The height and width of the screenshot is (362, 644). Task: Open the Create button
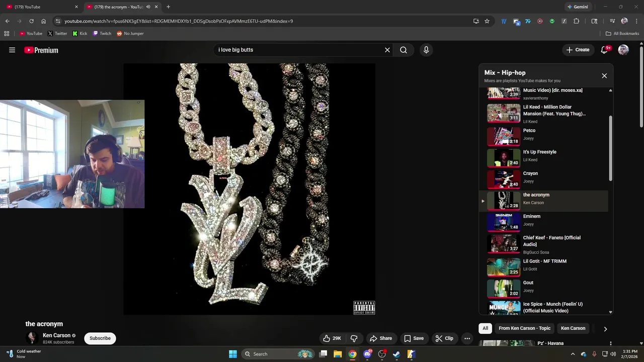(x=578, y=50)
